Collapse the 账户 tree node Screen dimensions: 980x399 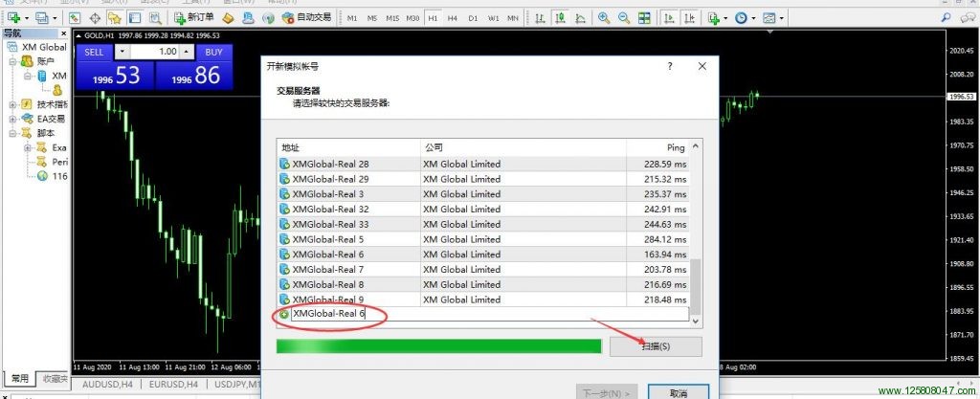pos(11,61)
